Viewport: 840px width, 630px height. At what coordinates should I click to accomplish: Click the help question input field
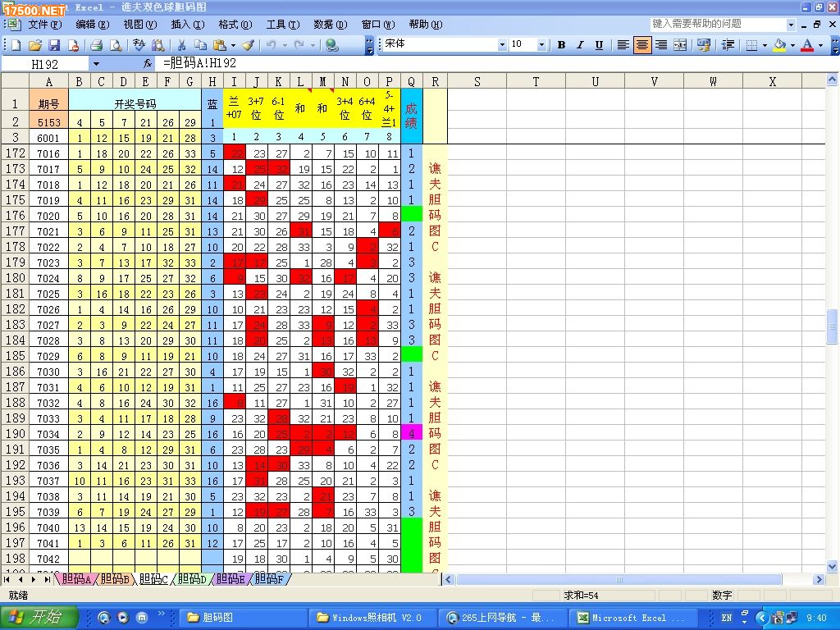(x=718, y=24)
